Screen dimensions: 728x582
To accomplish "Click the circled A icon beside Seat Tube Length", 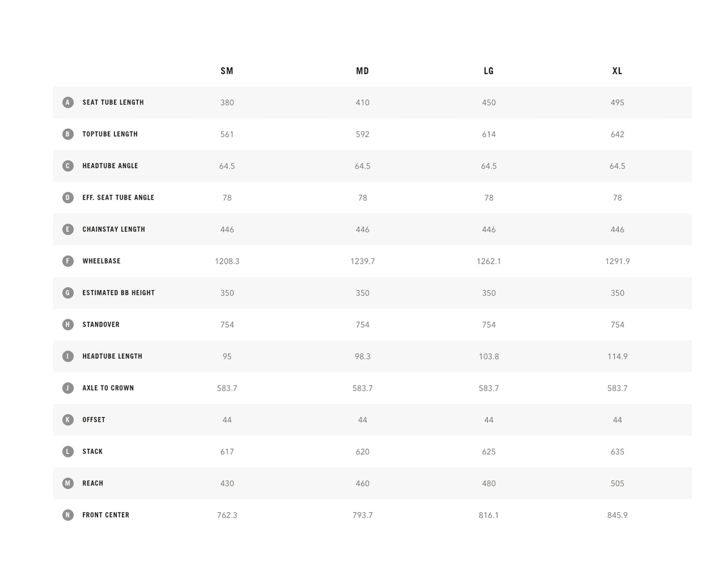I will pos(68,102).
